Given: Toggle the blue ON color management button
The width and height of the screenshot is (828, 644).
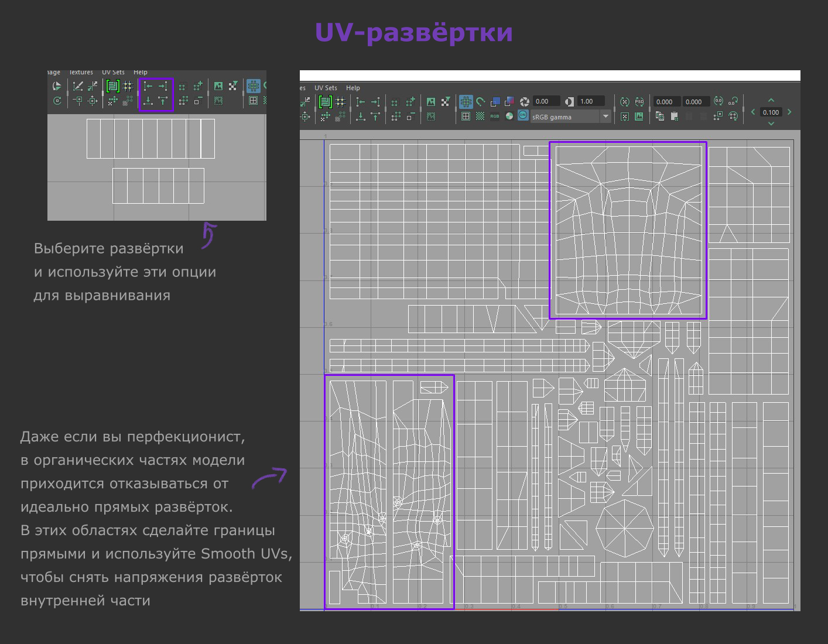Looking at the screenshot, I should [x=523, y=115].
